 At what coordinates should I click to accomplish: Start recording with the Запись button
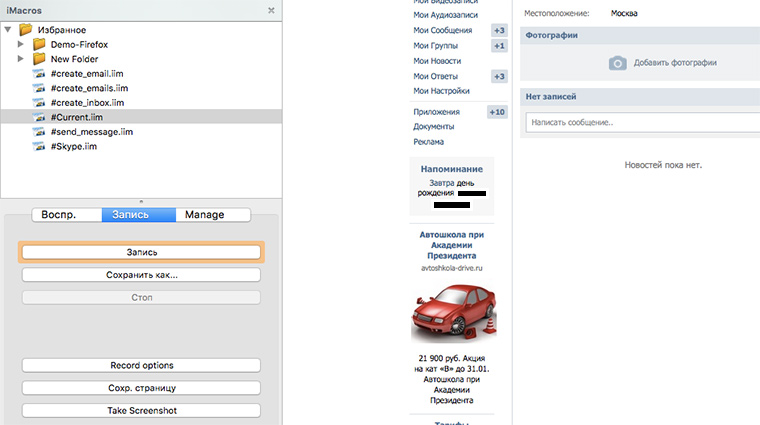[142, 252]
